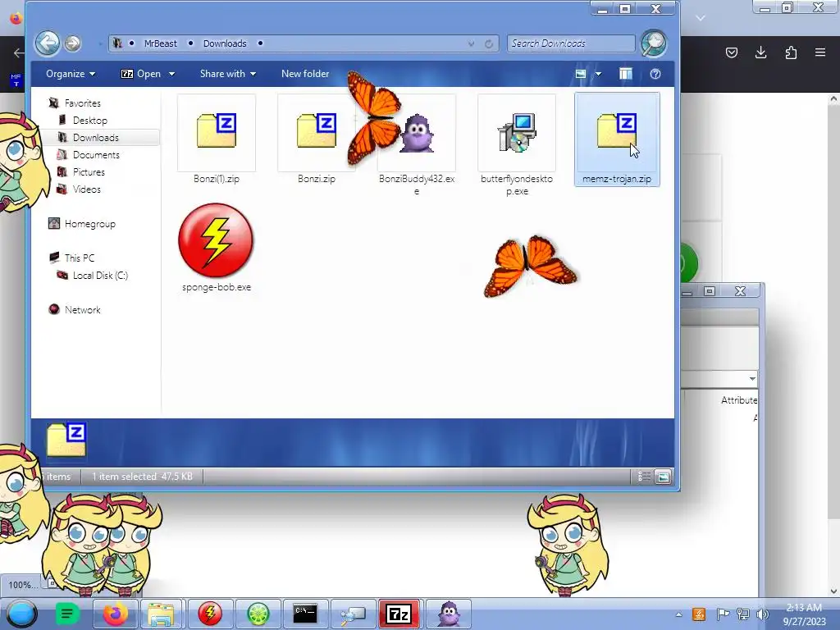Open the Start orb on taskbar
Screen dimensions: 840x630
click(x=22, y=614)
